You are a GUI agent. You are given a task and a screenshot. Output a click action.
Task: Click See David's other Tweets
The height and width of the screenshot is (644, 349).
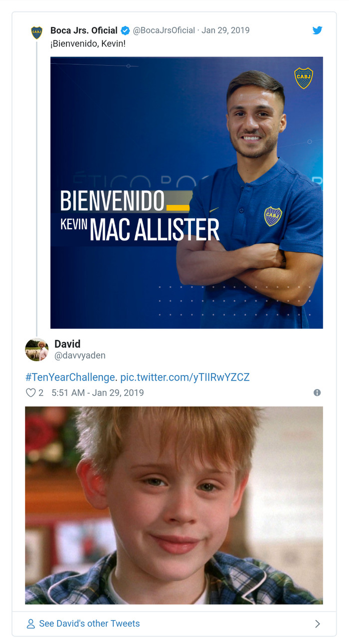90,624
